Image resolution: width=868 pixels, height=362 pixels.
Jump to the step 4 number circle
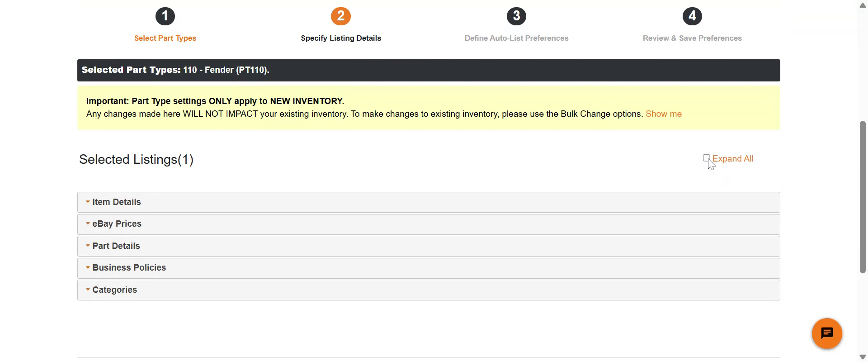click(692, 16)
